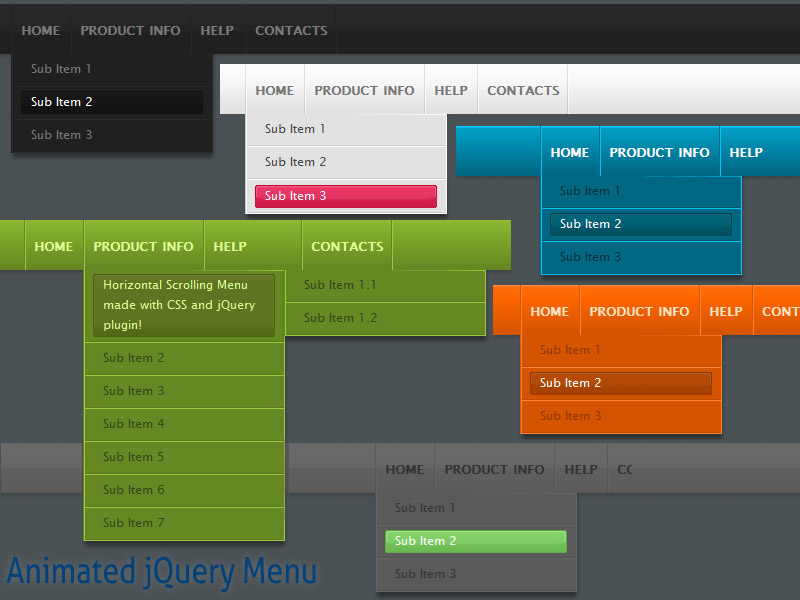The image size is (800, 600).
Task: Pick Sub Item 3 in orange dropdown
Action: [x=621, y=416]
